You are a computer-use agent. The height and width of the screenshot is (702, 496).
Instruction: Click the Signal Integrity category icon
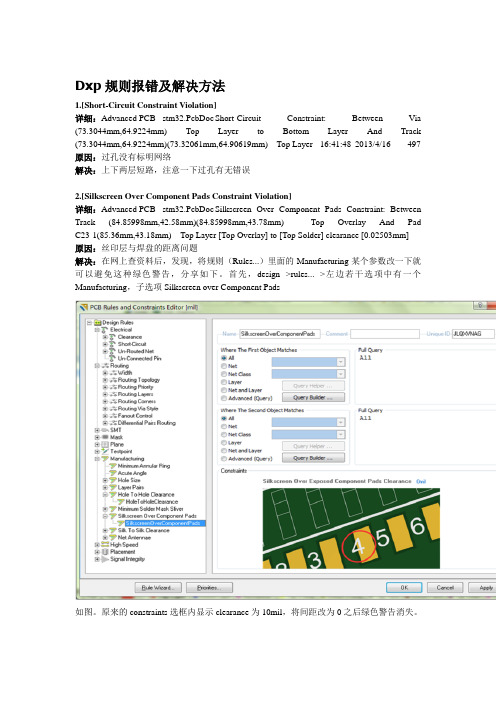[x=105, y=559]
